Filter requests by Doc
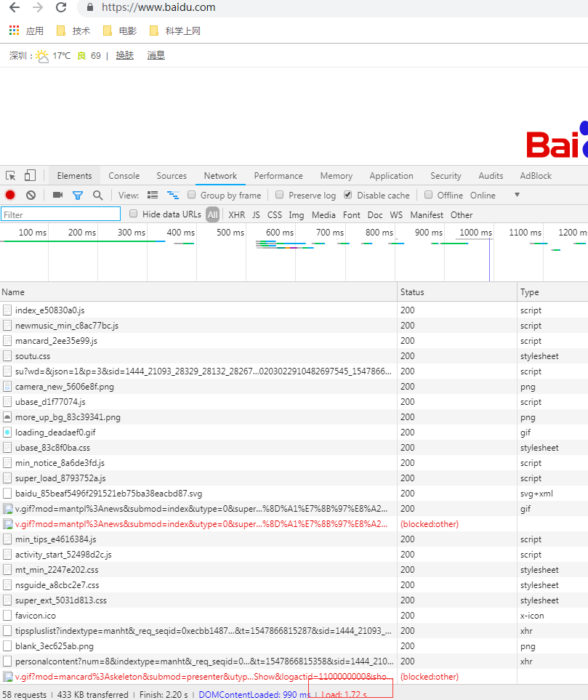The height and width of the screenshot is (700, 588). pos(375,214)
